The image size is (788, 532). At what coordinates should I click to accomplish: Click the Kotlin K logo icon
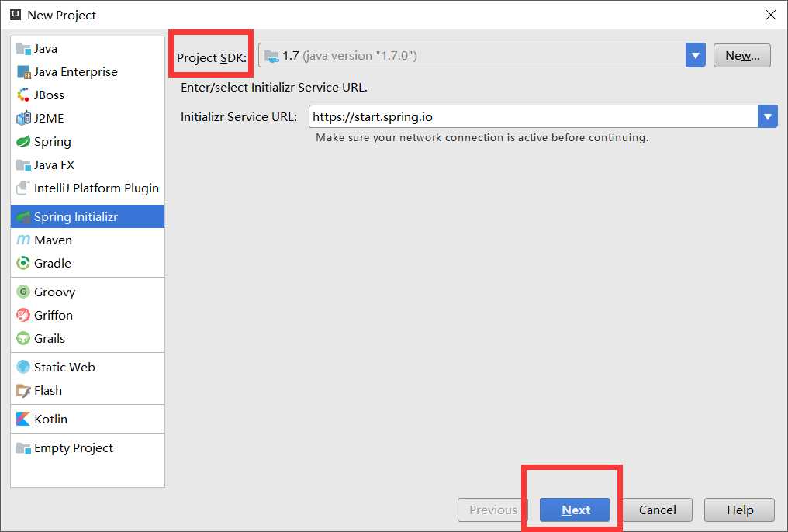(x=23, y=419)
